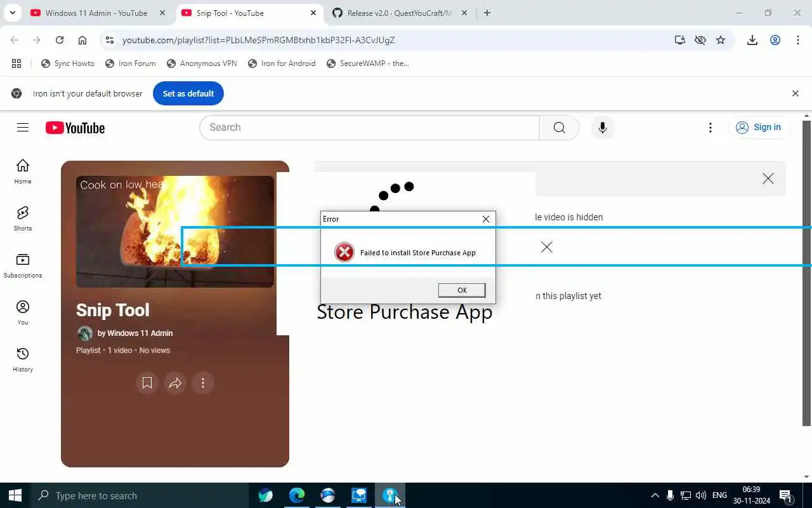
Task: Click the blue bird app icon in taskbar
Action: pos(266,495)
